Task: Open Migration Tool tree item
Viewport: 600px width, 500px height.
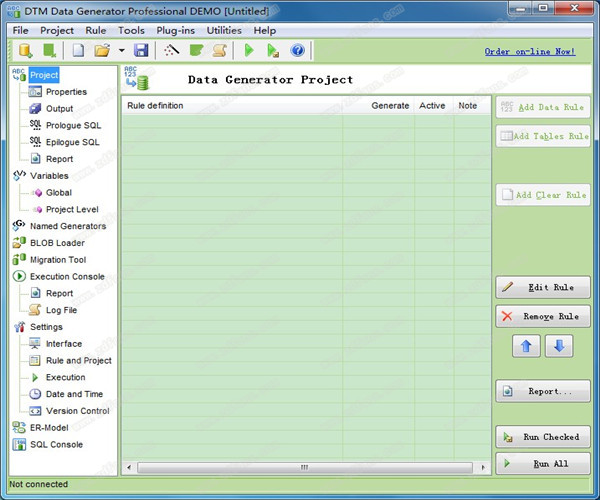Action: [x=58, y=260]
